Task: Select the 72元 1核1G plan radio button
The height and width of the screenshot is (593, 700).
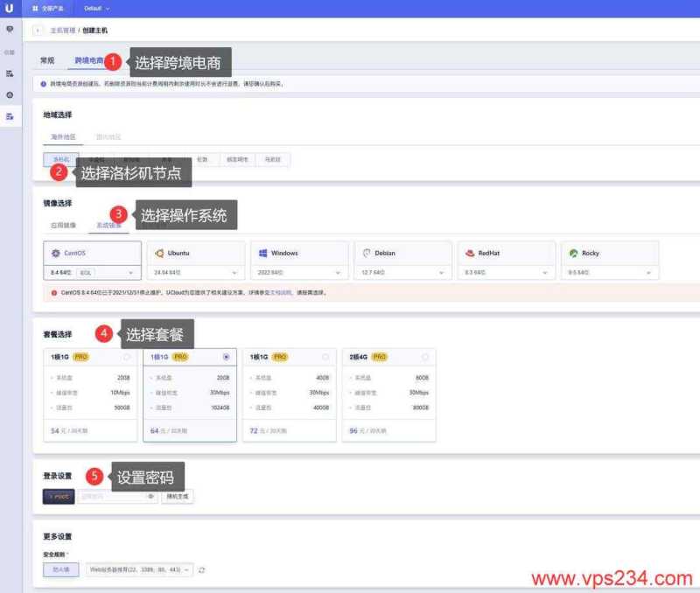Action: [325, 357]
